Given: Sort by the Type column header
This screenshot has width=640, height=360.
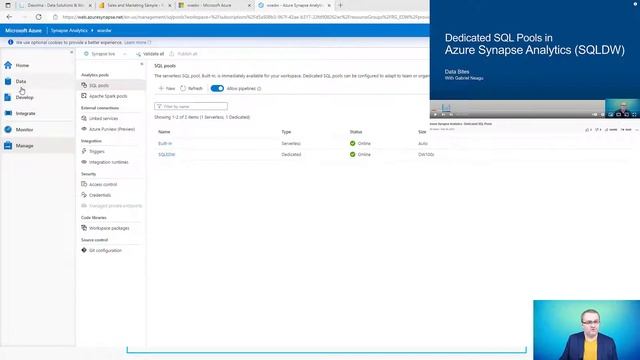Looking at the screenshot, I should pyautogui.click(x=286, y=132).
